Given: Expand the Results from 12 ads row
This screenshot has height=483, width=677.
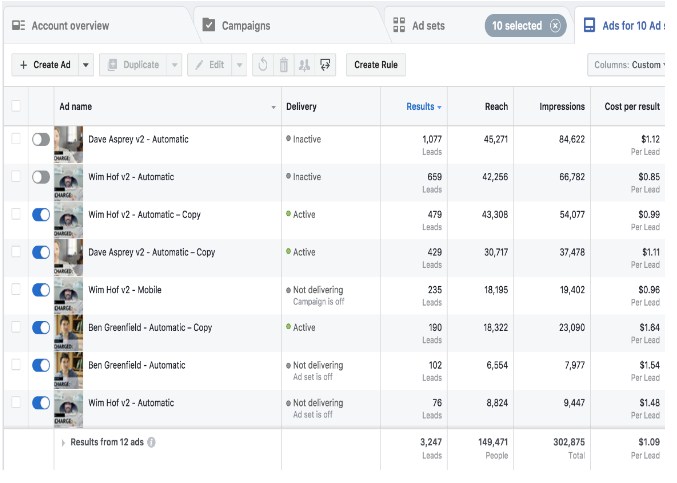Looking at the screenshot, I should [63, 442].
